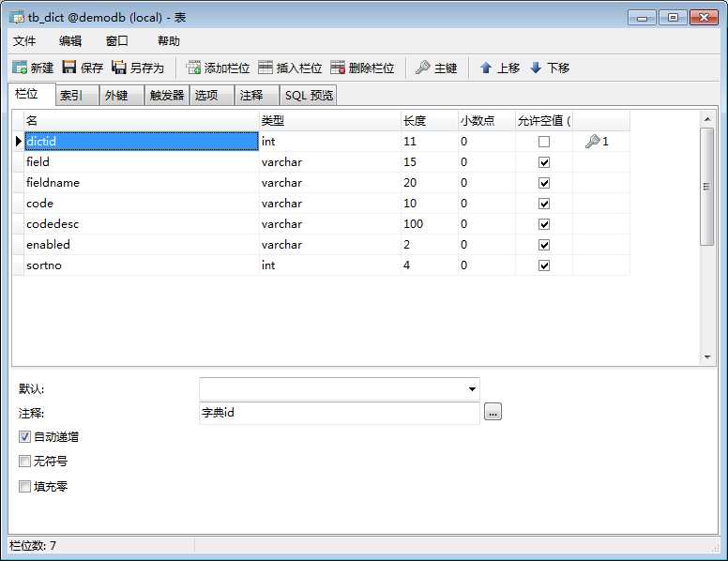Click the 上移 (Move Up) arrow icon
The image size is (728, 561).
coord(486,68)
